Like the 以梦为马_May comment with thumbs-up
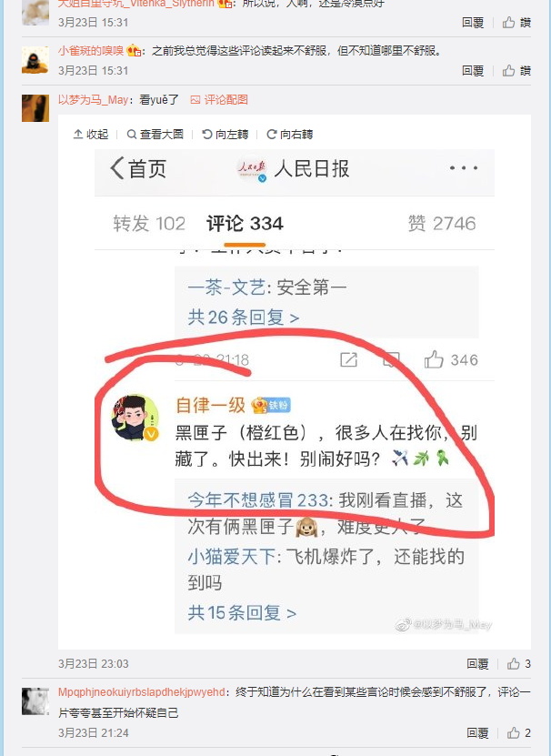 tap(518, 664)
